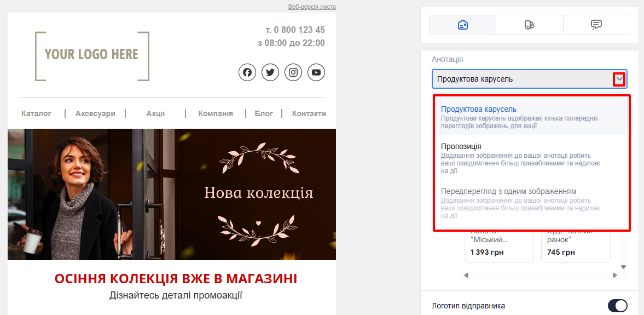
Task: Click the Анотація label
Action: click(x=447, y=59)
